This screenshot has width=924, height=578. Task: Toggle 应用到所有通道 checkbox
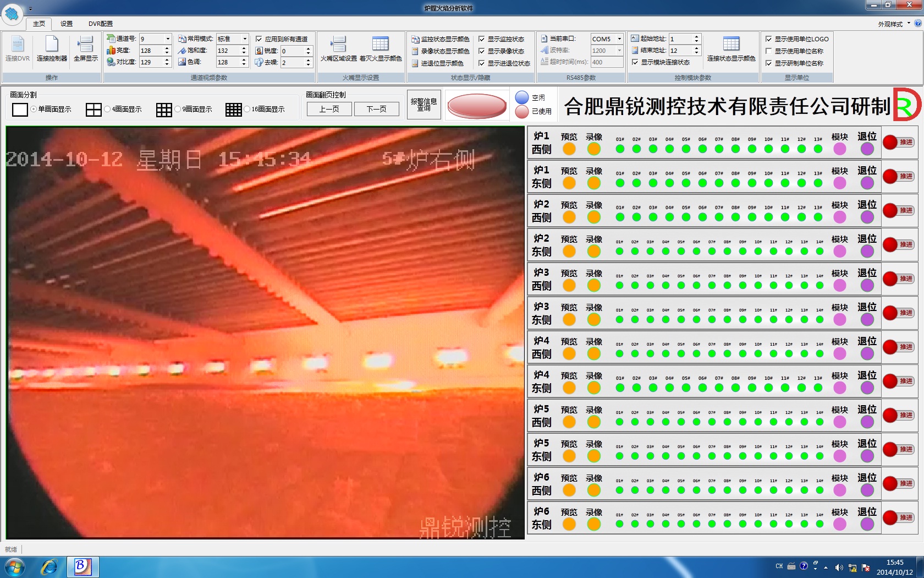pyautogui.click(x=259, y=39)
